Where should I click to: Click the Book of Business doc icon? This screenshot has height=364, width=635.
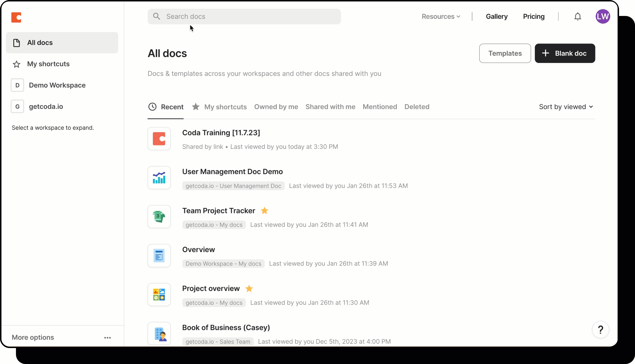coord(159,334)
